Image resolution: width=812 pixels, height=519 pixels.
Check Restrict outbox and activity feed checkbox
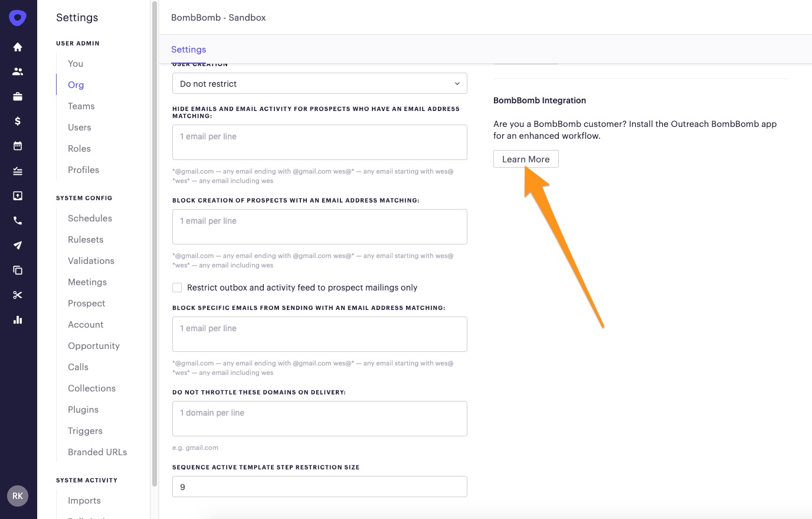pos(177,288)
